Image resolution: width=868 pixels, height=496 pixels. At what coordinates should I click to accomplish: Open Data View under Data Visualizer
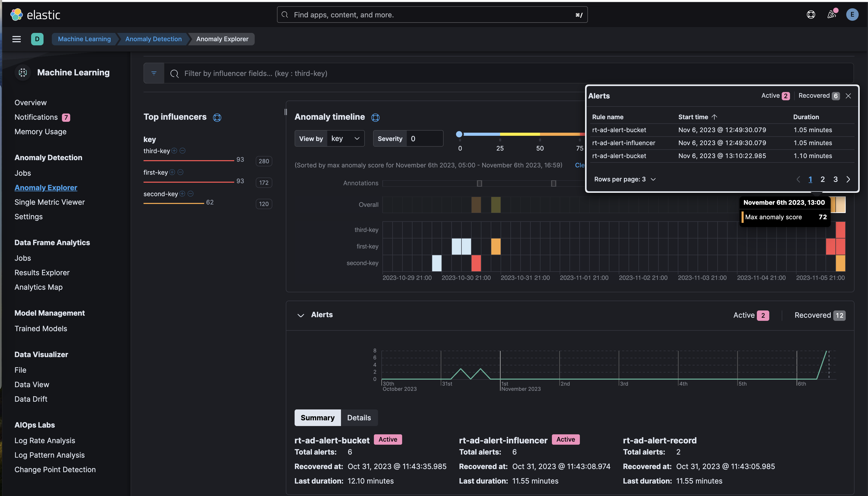pyautogui.click(x=32, y=384)
